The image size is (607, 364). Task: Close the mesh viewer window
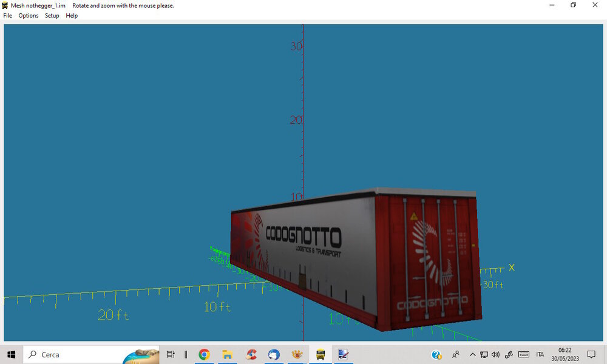tap(595, 5)
